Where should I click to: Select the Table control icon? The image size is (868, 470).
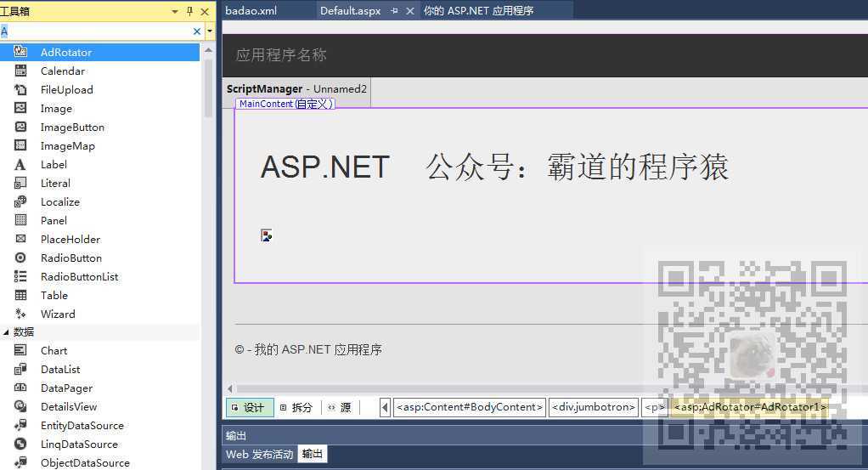20,295
